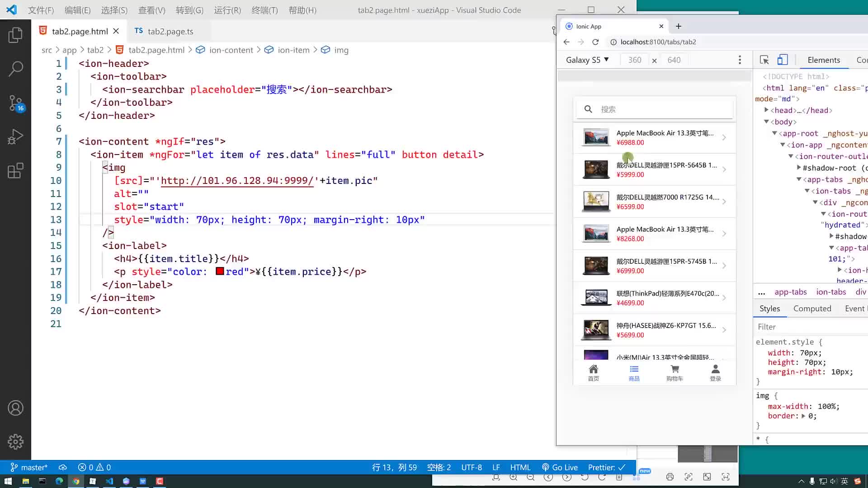Activate the DevTools inspect element tool
The image size is (868, 488).
pos(764,60)
